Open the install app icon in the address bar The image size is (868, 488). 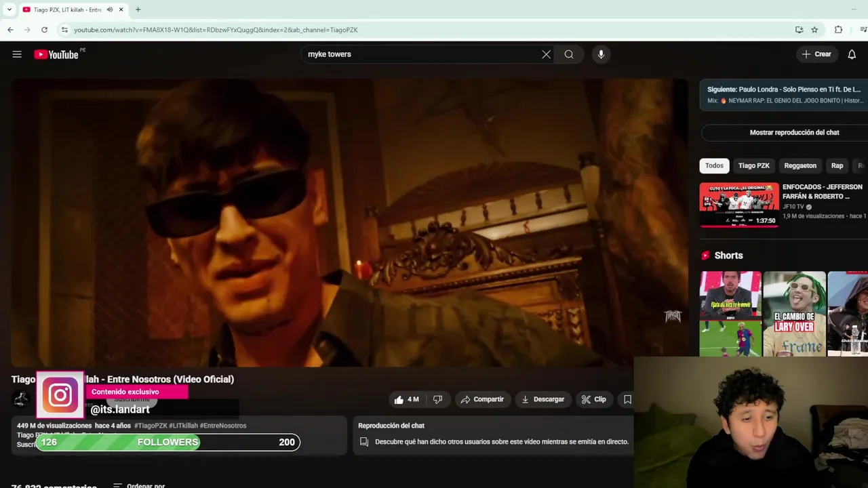(x=799, y=30)
